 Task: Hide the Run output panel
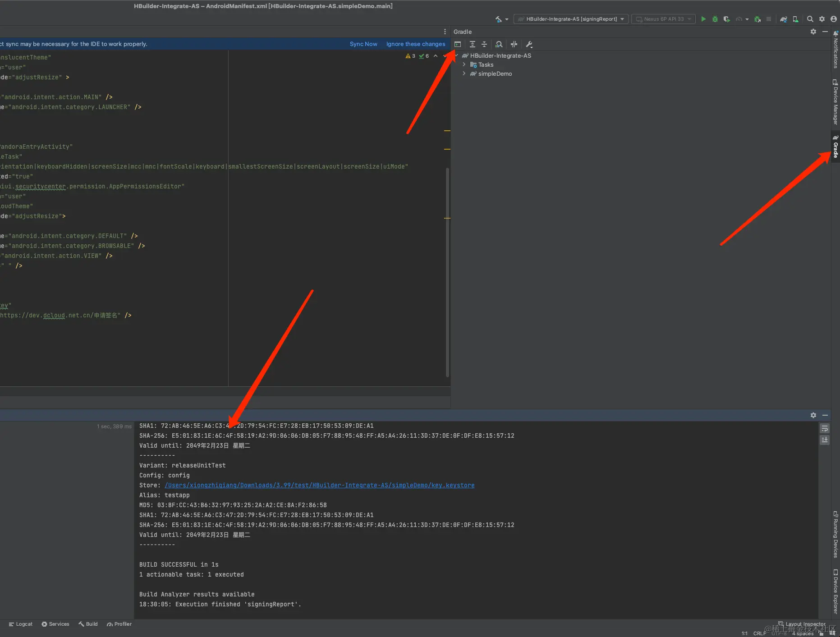point(825,415)
